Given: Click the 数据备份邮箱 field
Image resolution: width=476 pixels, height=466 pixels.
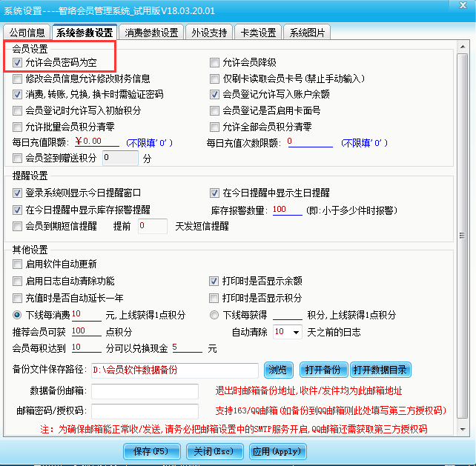Looking at the screenshot, I should tap(145, 391).
